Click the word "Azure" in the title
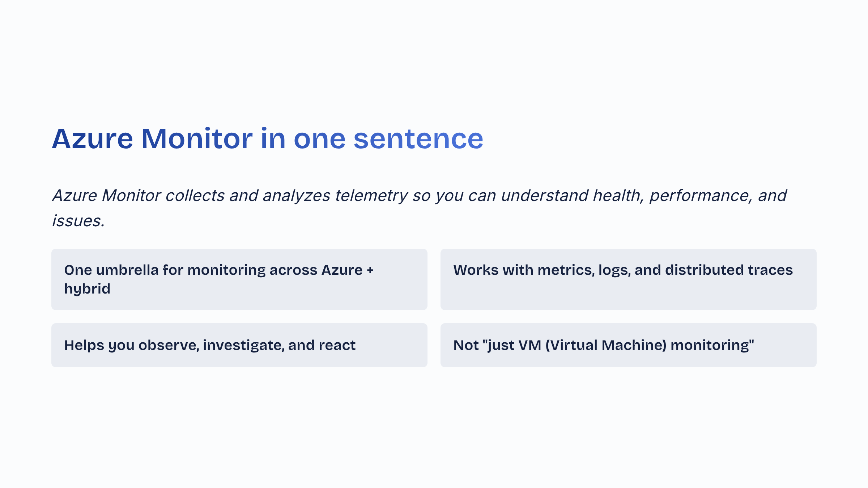868x488 pixels. tap(93, 139)
